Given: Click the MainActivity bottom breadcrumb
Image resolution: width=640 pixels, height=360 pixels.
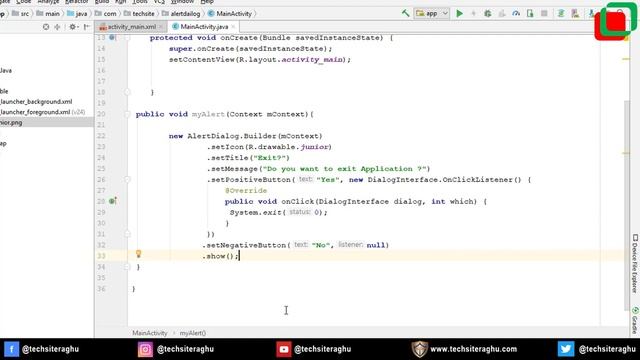Looking at the screenshot, I should [x=150, y=333].
